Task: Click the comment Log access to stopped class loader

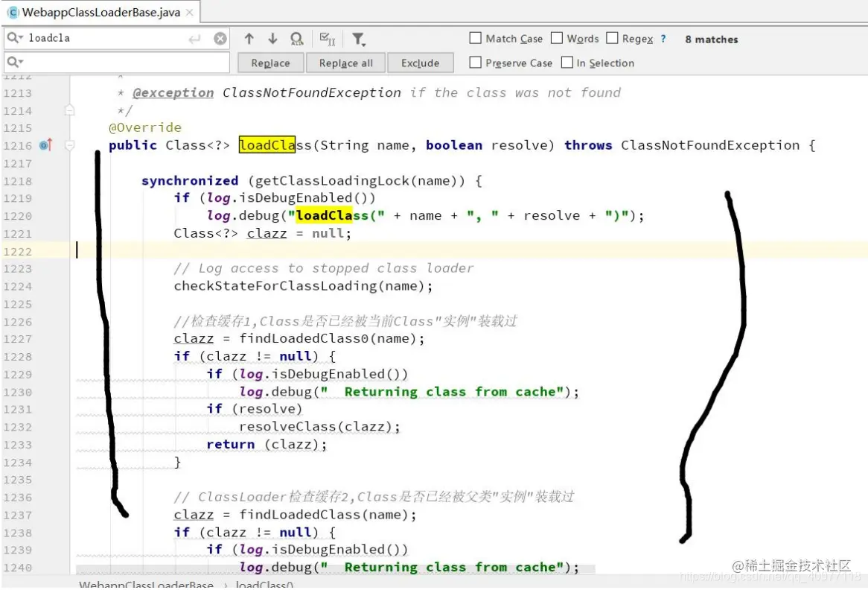Action: [324, 268]
